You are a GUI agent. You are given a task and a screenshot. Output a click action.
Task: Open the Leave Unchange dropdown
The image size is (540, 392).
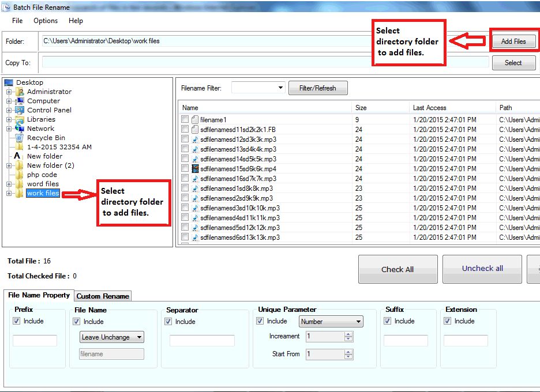pyautogui.click(x=139, y=337)
